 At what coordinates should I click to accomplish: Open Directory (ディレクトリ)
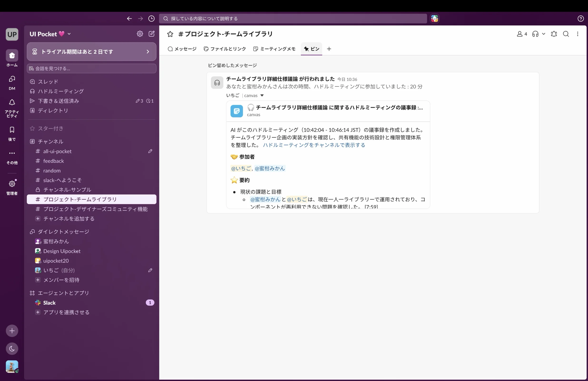pyautogui.click(x=91, y=110)
